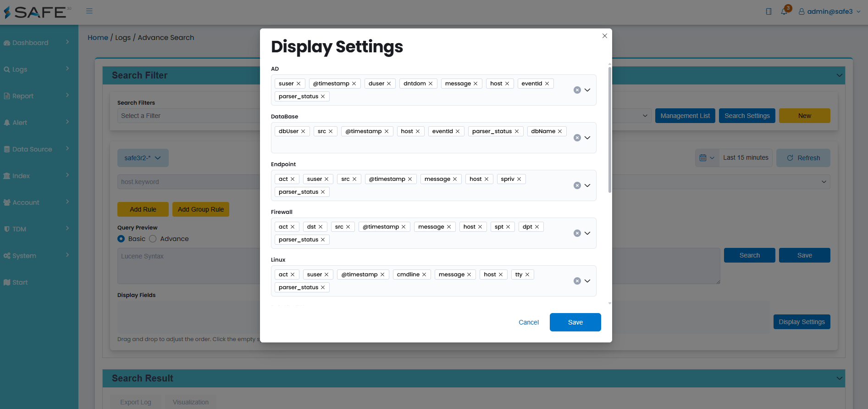Open the admin@safe3 account menu
The height and width of the screenshot is (409, 868).
coord(829,11)
